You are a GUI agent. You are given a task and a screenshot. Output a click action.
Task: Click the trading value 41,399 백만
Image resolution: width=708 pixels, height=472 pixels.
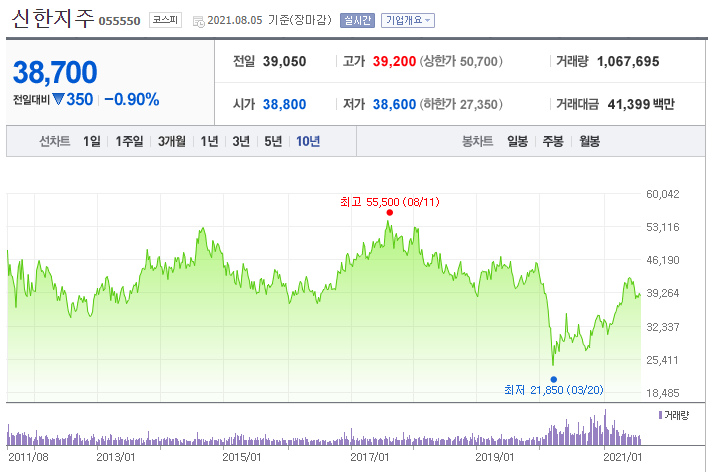pyautogui.click(x=641, y=104)
